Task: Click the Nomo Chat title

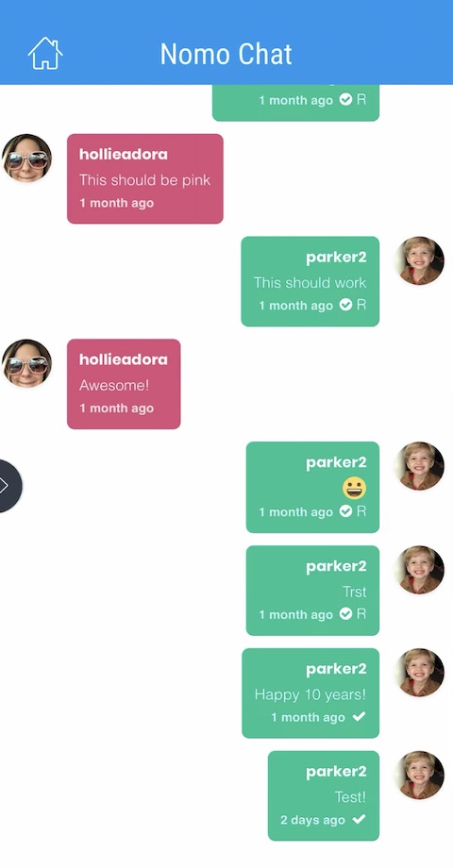Action: click(x=226, y=55)
